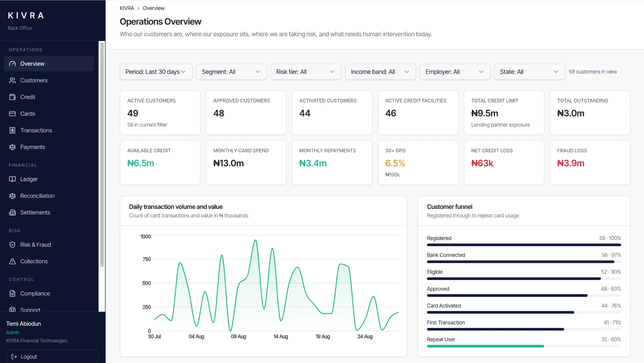This screenshot has height=363, width=644.
Task: Click the Risk & Fraud shield icon
Action: [12, 245]
